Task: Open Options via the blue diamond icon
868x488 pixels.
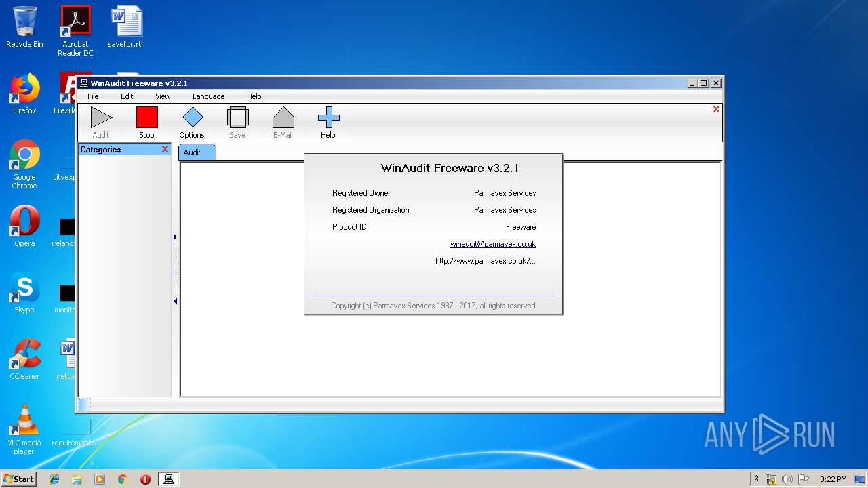Action: [x=192, y=117]
